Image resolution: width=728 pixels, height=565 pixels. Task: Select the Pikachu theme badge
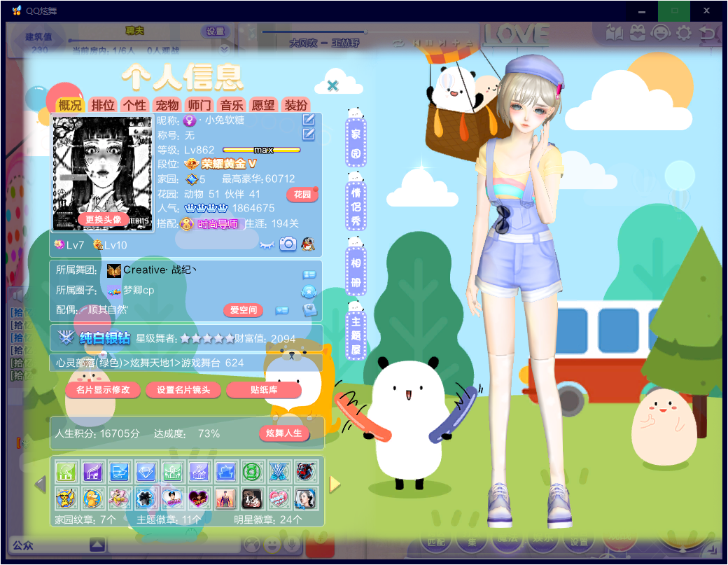click(x=66, y=498)
